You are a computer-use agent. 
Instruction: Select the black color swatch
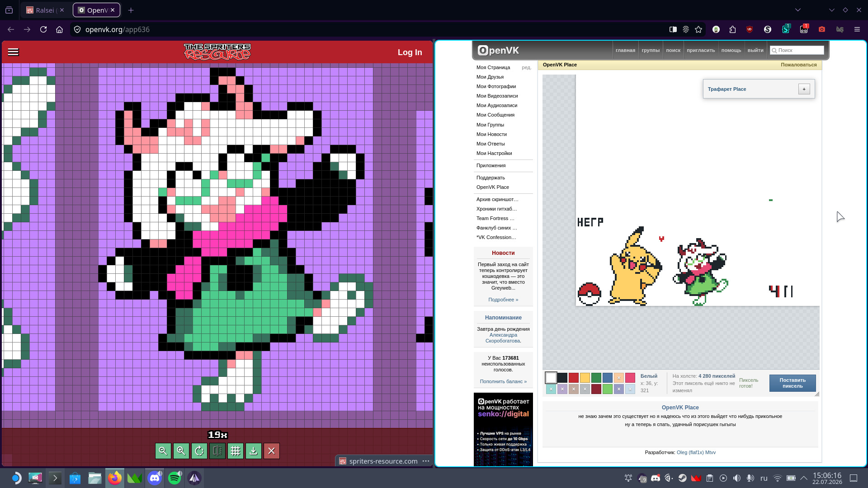pos(562,378)
